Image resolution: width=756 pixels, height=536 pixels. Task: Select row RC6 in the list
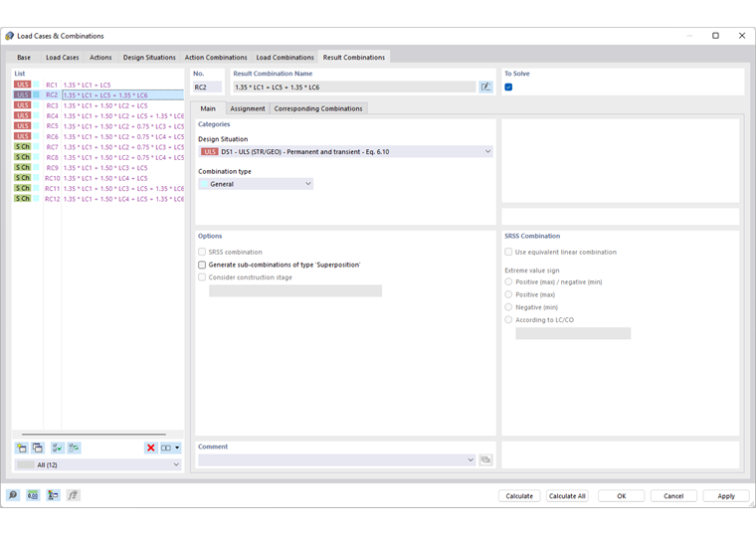click(98, 136)
